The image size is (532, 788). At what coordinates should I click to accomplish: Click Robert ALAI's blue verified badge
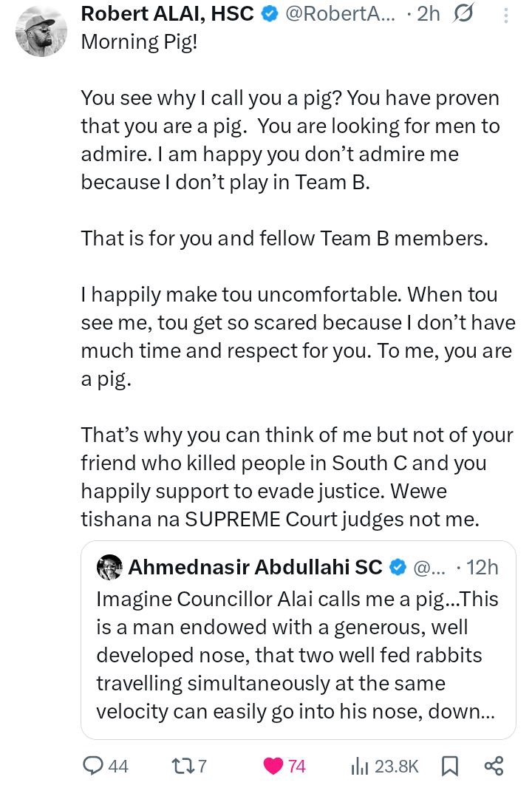click(x=270, y=13)
